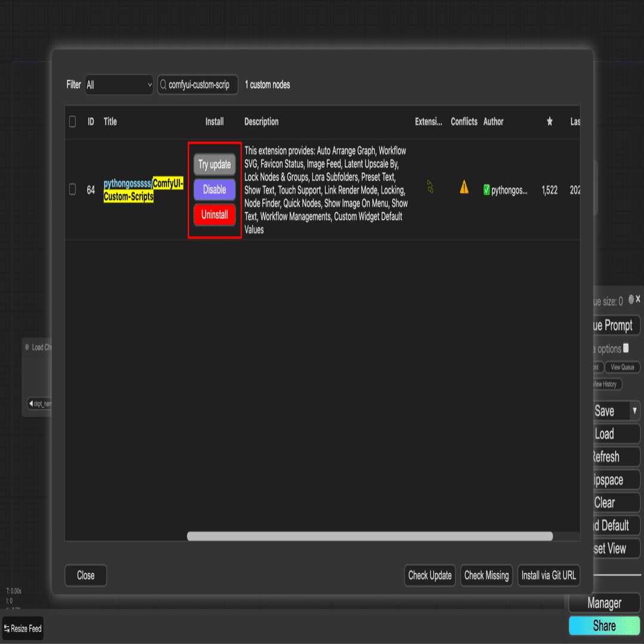644x644 pixels.
Task: Click the Clear button in side menu
Action: click(616, 502)
